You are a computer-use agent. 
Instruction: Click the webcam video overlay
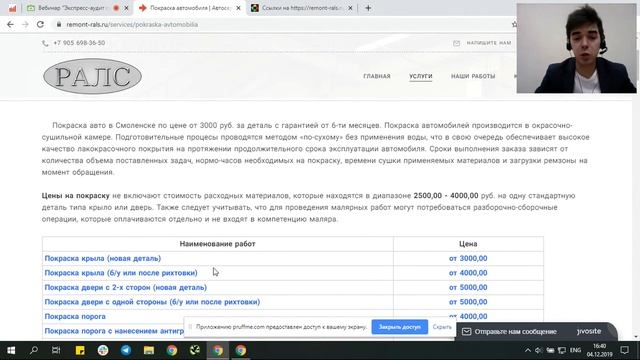click(576, 48)
